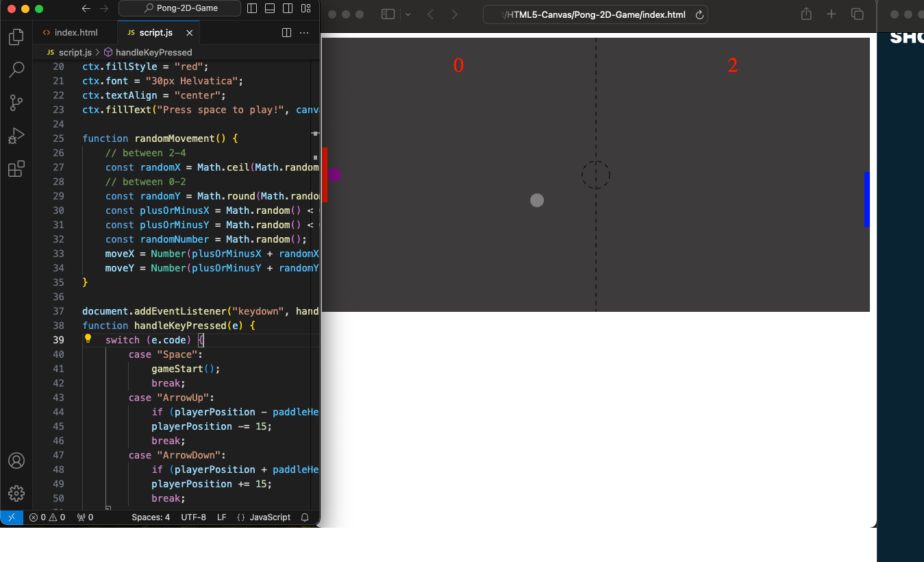Click the ports forwarded indicator showing 0
The width and height of the screenshot is (924, 562).
click(85, 517)
